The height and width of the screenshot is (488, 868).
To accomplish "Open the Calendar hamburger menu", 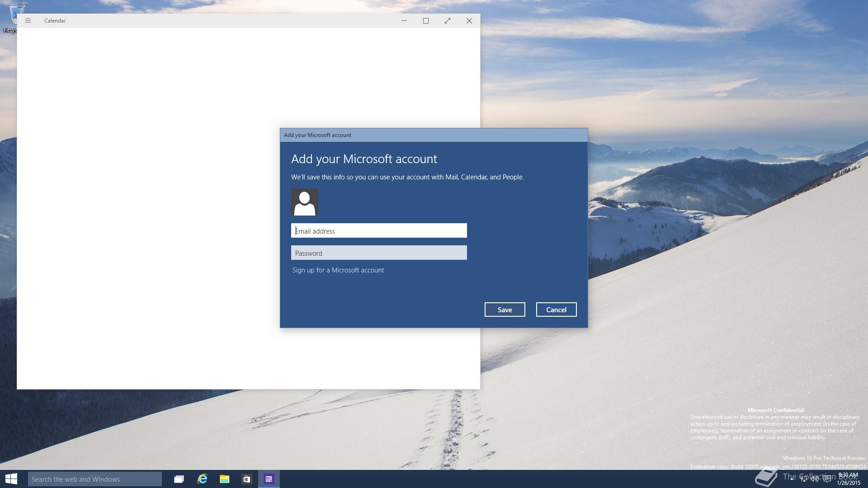I will tap(28, 21).
